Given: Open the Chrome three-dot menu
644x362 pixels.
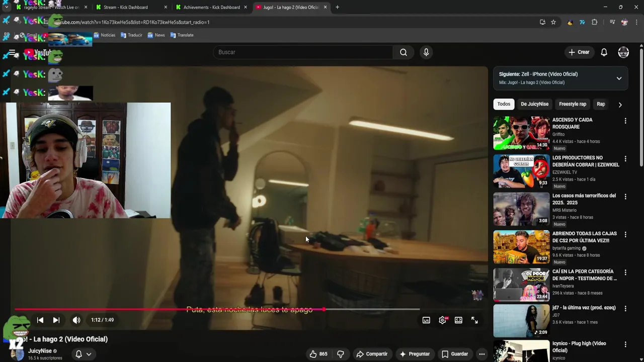Looking at the screenshot, I should tap(636, 22).
